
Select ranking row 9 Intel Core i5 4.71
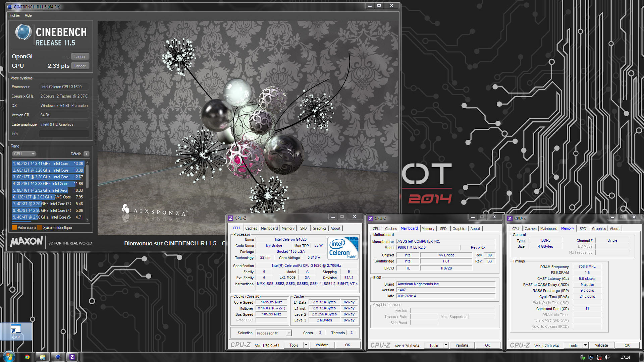coord(48,217)
